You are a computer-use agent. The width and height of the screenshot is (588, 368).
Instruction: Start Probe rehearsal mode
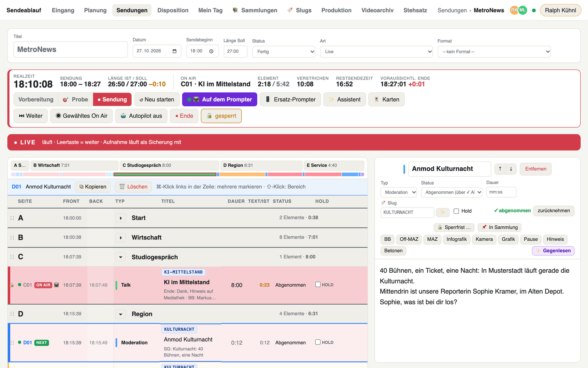coord(75,99)
